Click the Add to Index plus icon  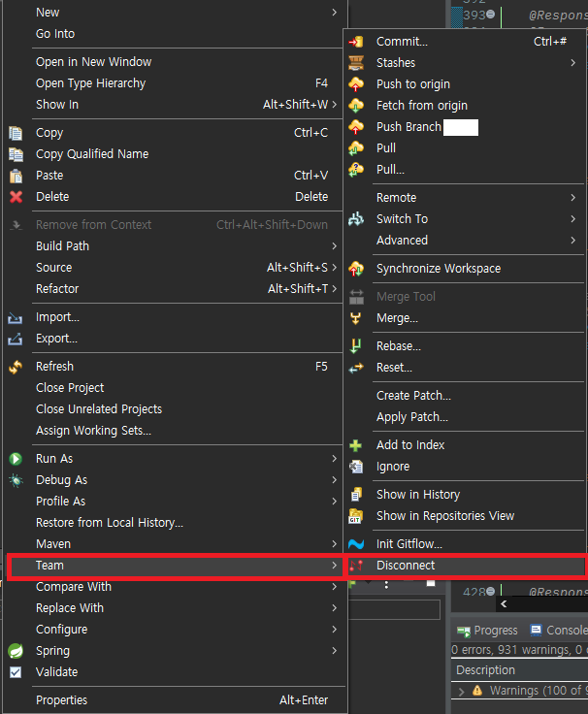click(356, 445)
